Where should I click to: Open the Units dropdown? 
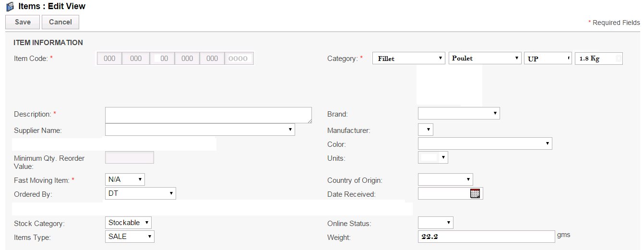click(x=433, y=157)
